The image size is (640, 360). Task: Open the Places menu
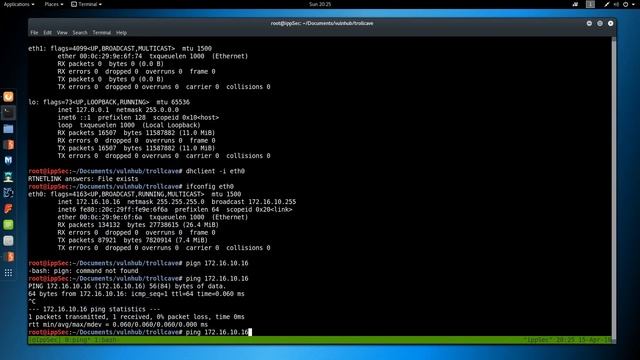pyautogui.click(x=54, y=4)
